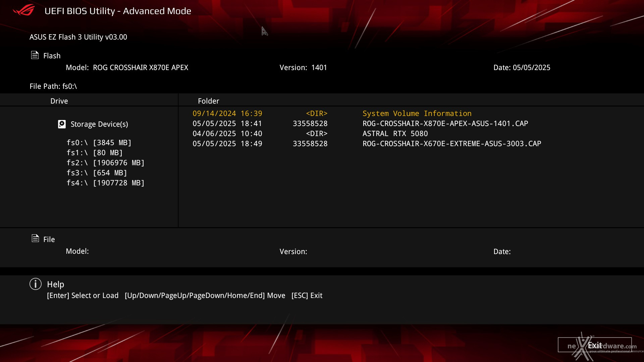Screen dimensions: 644x362
Task: Click the Flash Version 1401 text
Action: click(x=303, y=67)
